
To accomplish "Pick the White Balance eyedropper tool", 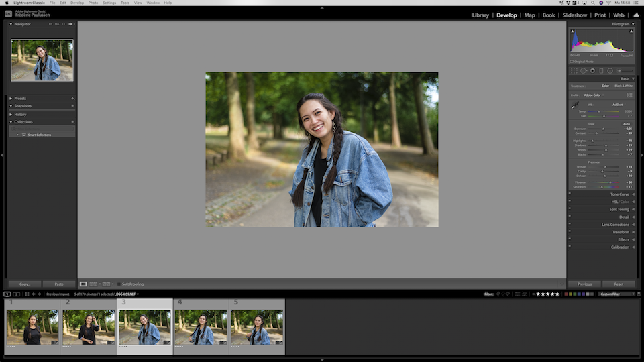I will pos(575,105).
